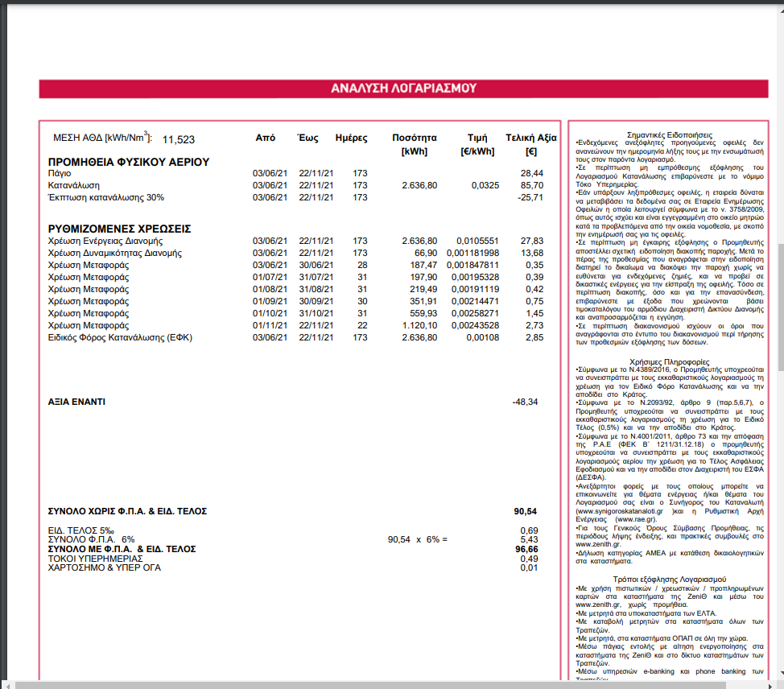The image size is (784, 689).
Task: Select the ΕΦΚ price 0,00108
Action: click(x=482, y=337)
